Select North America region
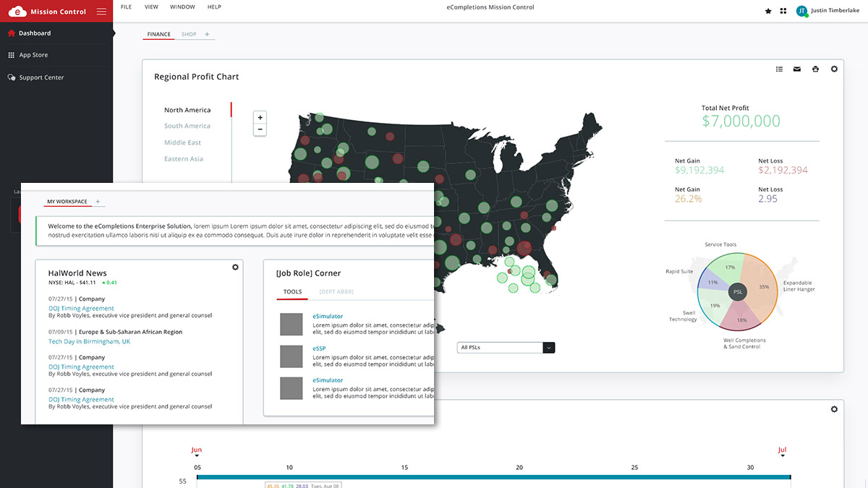Screen dimensions: 868x488 [x=187, y=110]
